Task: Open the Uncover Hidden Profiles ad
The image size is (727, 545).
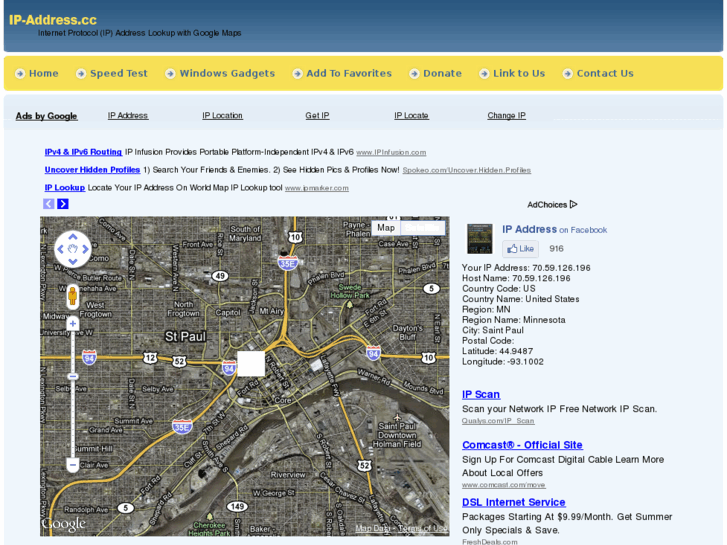Action: pyautogui.click(x=92, y=170)
